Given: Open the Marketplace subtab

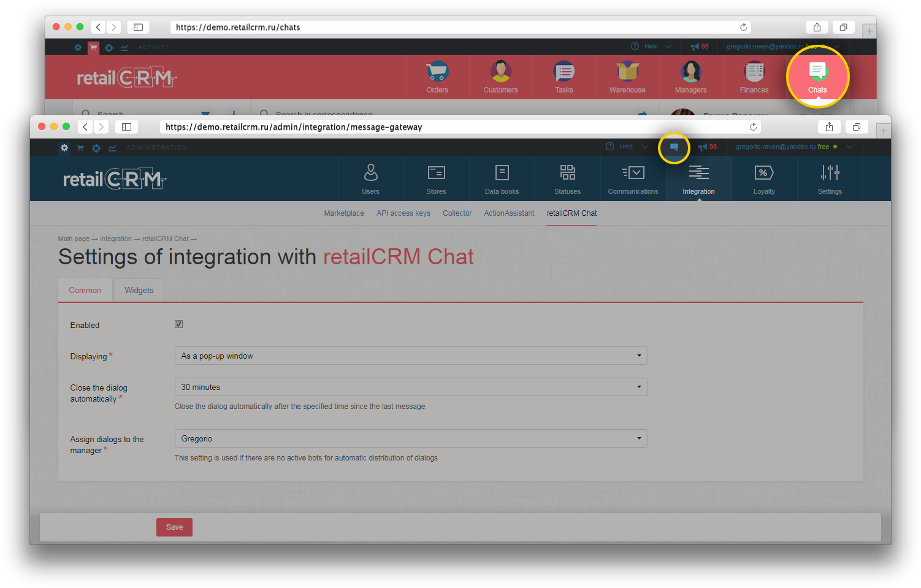Looking at the screenshot, I should click(x=344, y=213).
